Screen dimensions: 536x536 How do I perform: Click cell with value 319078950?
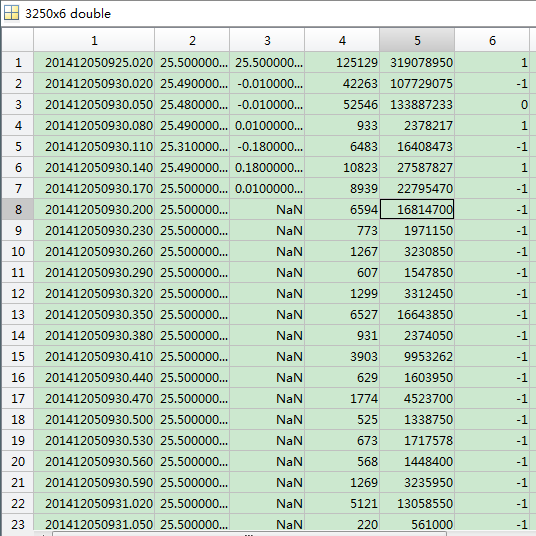pyautogui.click(x=417, y=62)
